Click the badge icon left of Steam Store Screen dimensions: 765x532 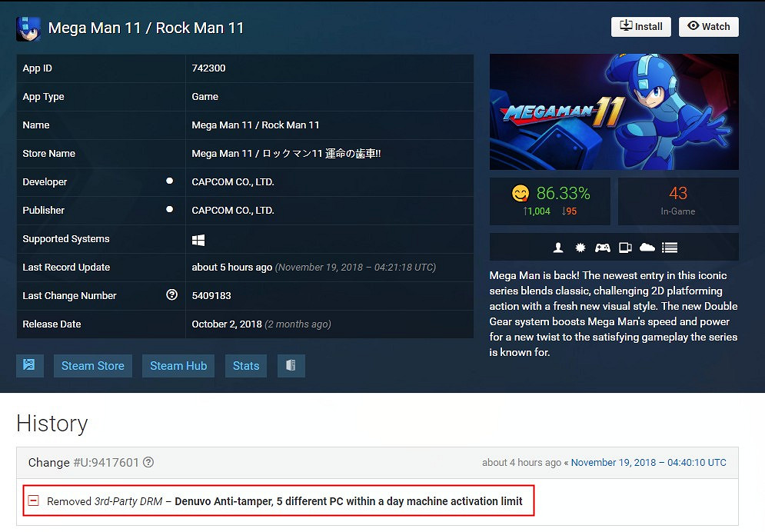pos(30,366)
